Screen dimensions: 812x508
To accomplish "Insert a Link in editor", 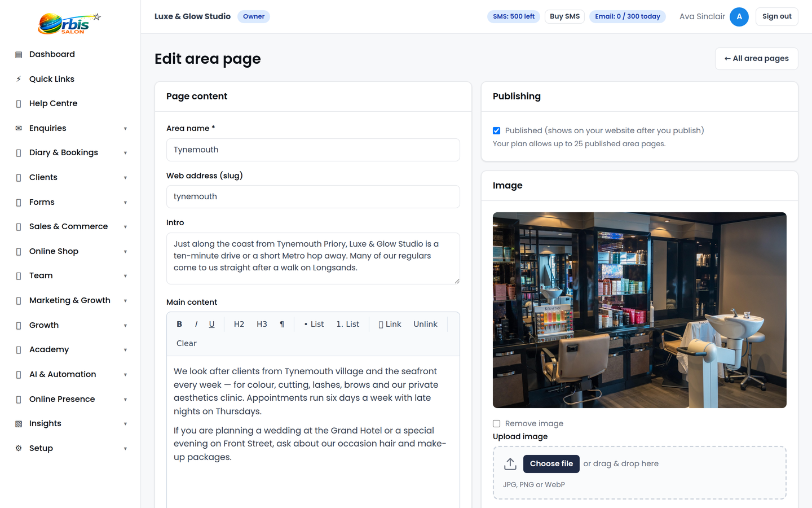I will pos(390,324).
